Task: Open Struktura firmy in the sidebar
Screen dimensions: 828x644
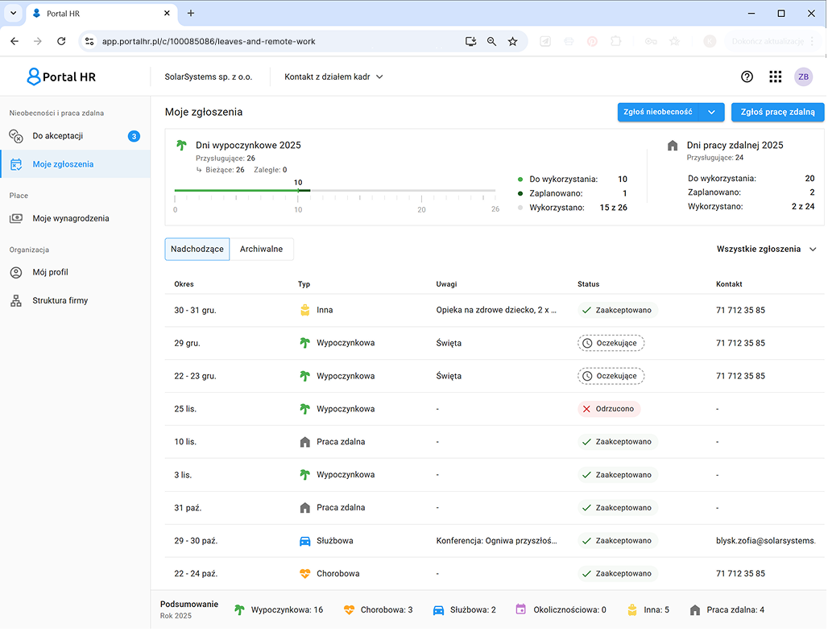Action: (x=60, y=300)
